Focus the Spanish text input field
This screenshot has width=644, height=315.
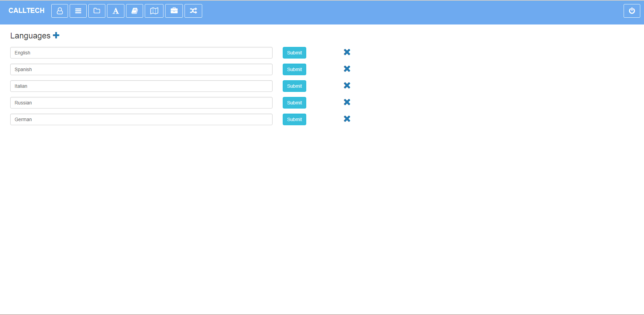pyautogui.click(x=141, y=69)
